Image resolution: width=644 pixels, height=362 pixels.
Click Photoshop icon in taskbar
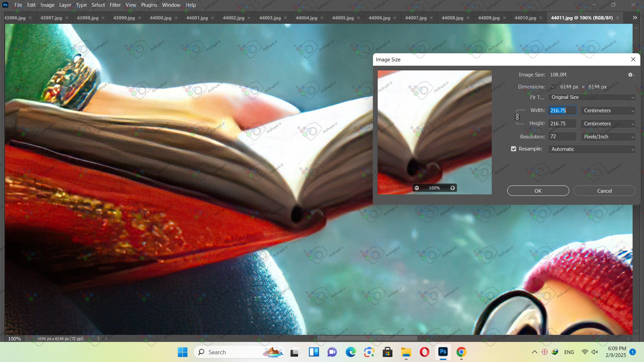tap(443, 352)
